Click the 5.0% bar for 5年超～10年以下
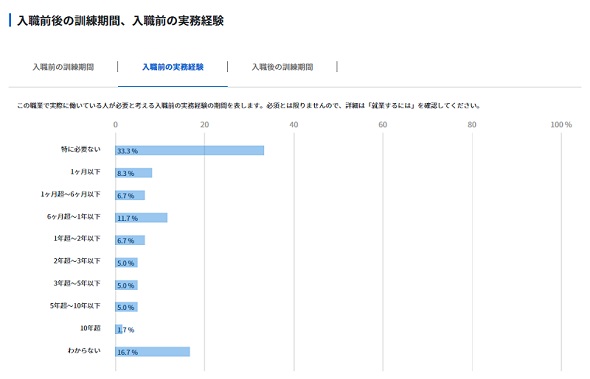Image resolution: width=590 pixels, height=379 pixels. click(126, 307)
